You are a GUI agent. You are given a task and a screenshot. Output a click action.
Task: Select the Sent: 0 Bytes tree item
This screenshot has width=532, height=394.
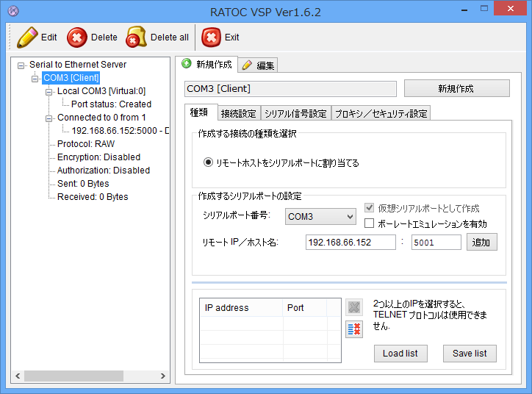(83, 184)
